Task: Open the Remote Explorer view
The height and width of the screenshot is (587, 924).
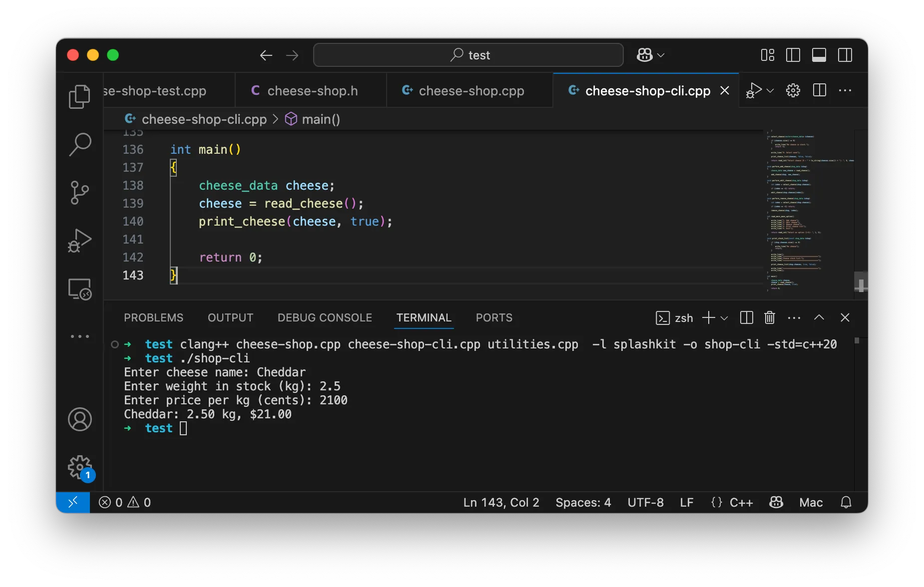Action: [79, 289]
